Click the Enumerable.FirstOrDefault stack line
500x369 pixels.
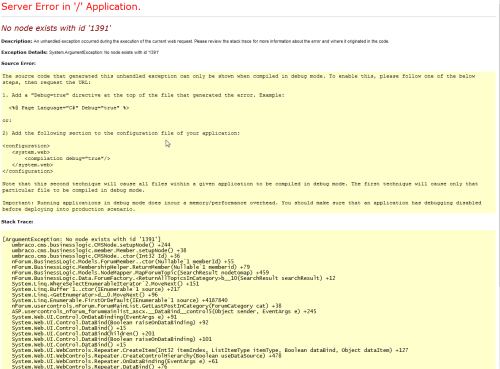(x=120, y=300)
